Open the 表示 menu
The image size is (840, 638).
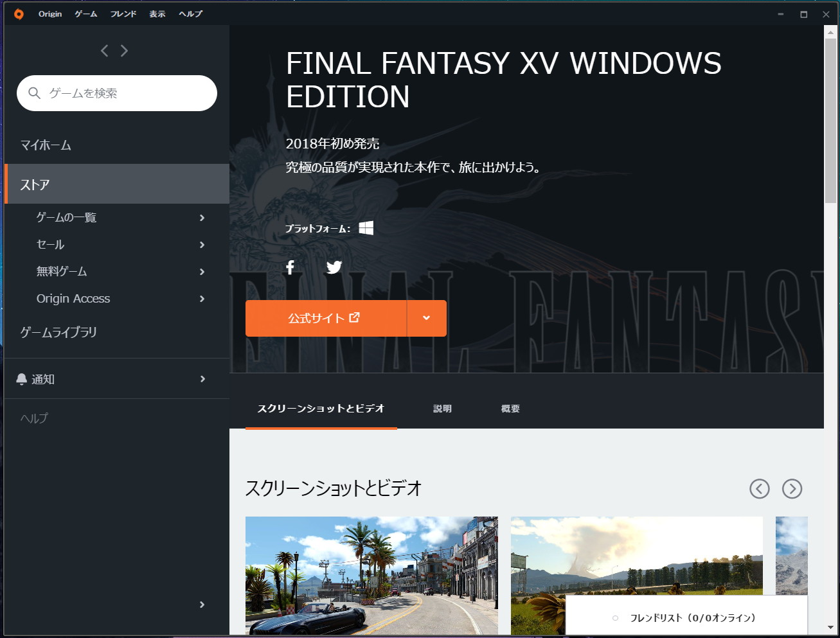[x=157, y=14]
